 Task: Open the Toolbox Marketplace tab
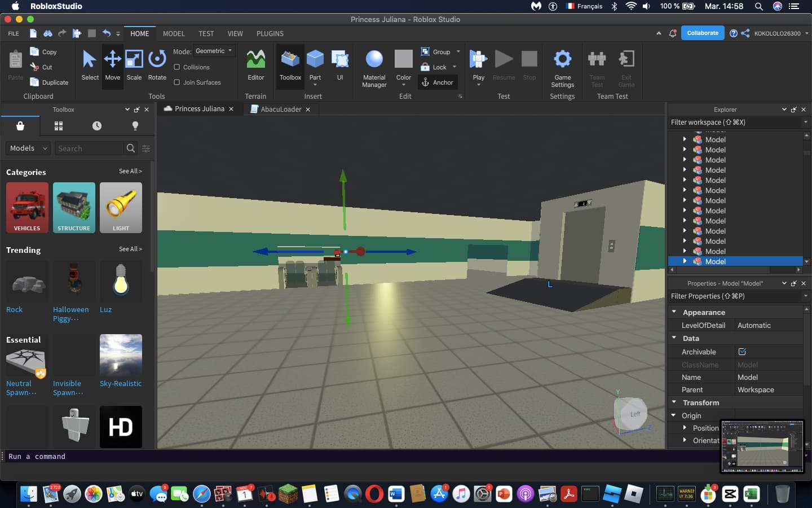tap(20, 126)
